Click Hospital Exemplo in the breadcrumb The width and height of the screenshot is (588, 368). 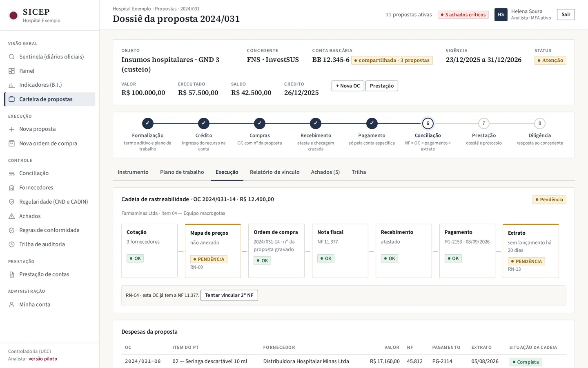pos(132,9)
